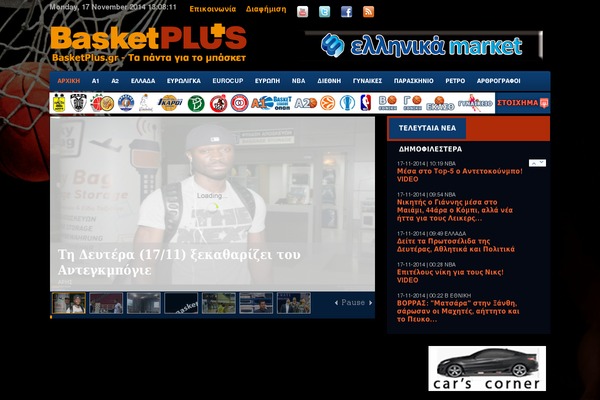Open the Γυναικείο women's basketball logo
The width and height of the screenshot is (600, 400).
coord(475,103)
